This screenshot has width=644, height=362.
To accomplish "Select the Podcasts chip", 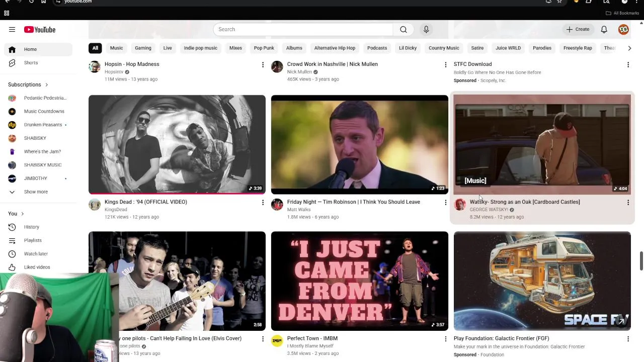I will [x=377, y=48].
